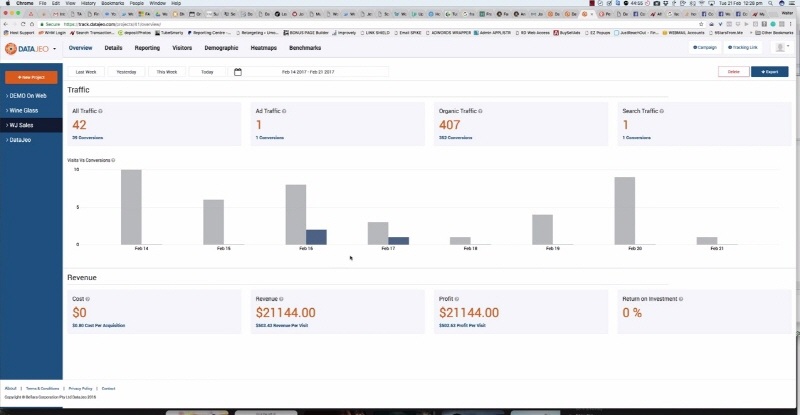Viewport: 800px width, 415px height.
Task: Click the date range field Feb 14 2017
Action: 308,72
